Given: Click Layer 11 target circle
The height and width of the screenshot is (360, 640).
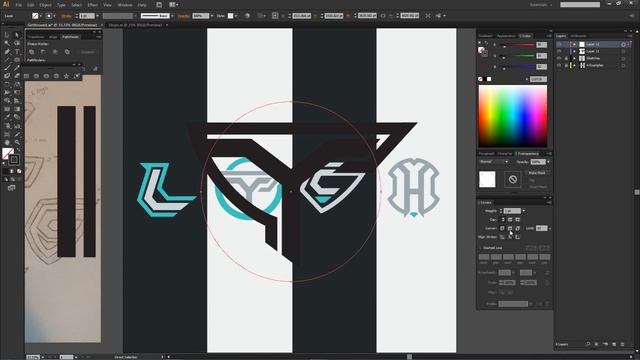Looking at the screenshot, I should click(x=623, y=51).
